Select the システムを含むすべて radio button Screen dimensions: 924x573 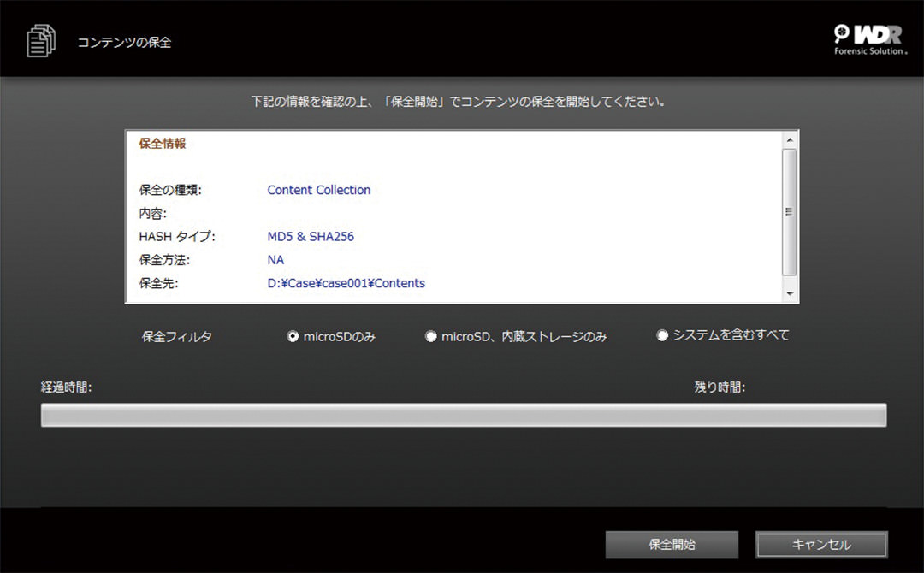[x=662, y=335]
